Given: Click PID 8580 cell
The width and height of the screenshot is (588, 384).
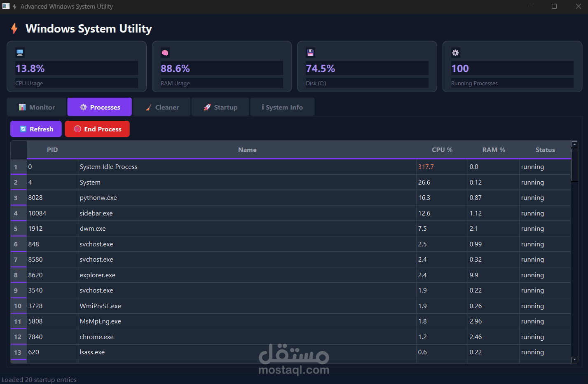Looking at the screenshot, I should pos(52,260).
